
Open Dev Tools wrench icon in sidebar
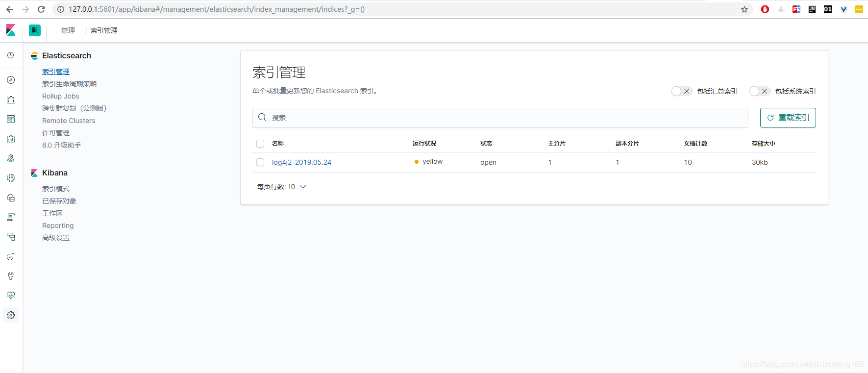11,276
